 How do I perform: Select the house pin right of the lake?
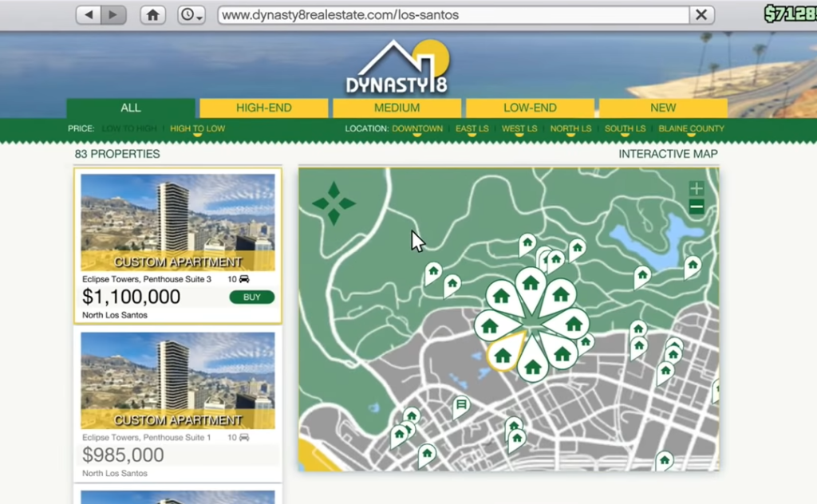tap(693, 266)
